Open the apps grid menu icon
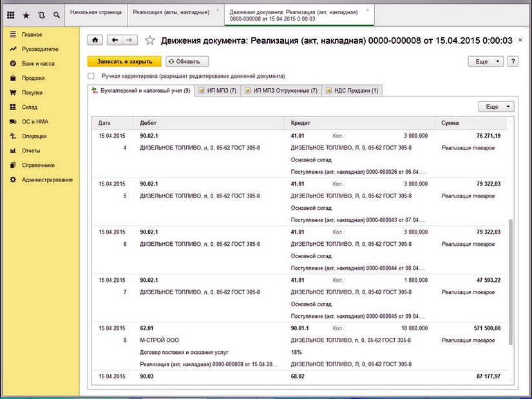This screenshot has width=532, height=399. pos(10,14)
